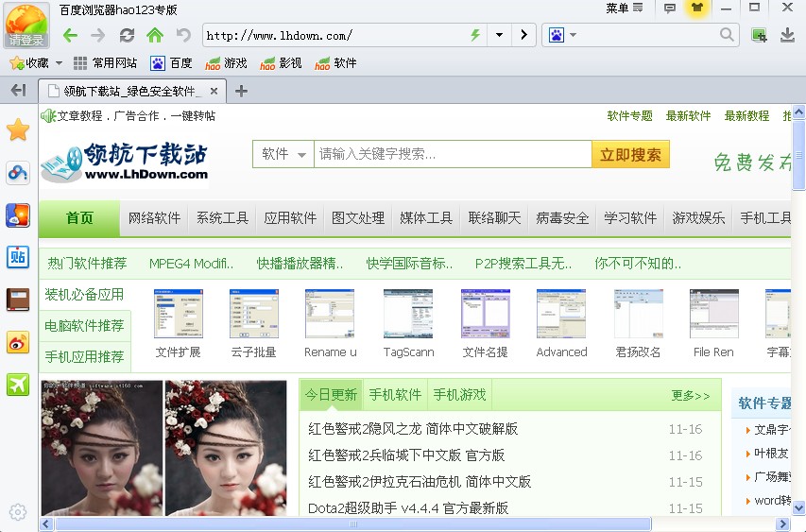Click the browser back arrow
806x532 pixels.
(x=71, y=36)
